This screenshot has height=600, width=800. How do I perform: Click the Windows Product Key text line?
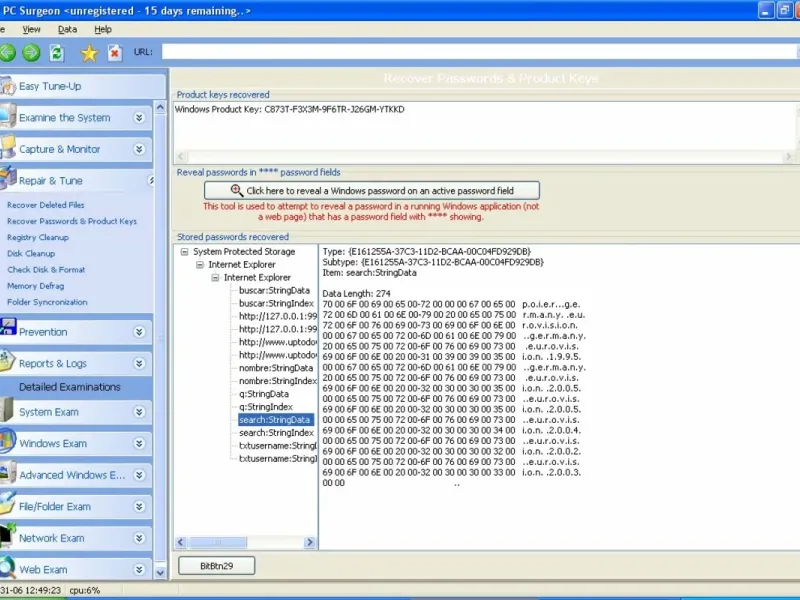click(289, 109)
